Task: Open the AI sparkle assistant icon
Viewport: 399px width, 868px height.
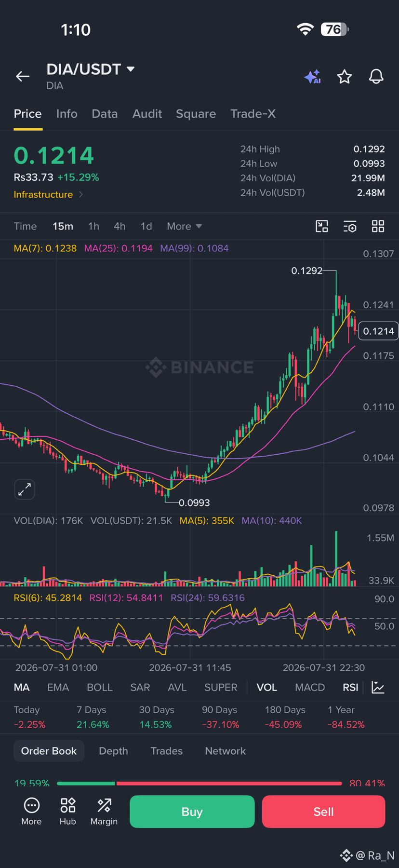Action: tap(313, 77)
